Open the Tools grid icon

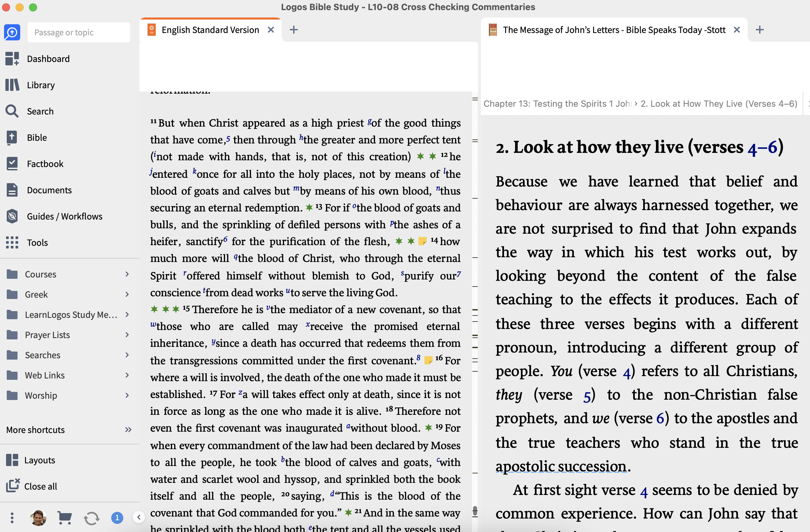(12, 242)
